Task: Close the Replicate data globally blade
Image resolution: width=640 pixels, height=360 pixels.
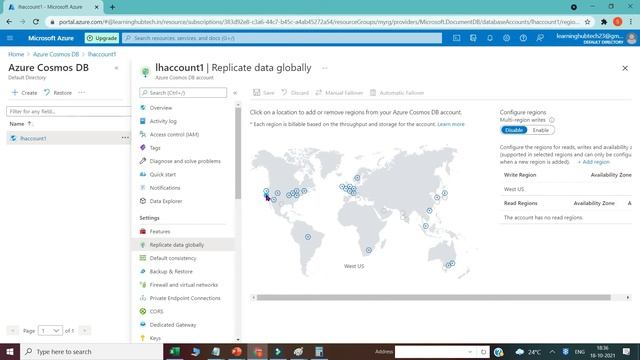Action: (x=625, y=68)
